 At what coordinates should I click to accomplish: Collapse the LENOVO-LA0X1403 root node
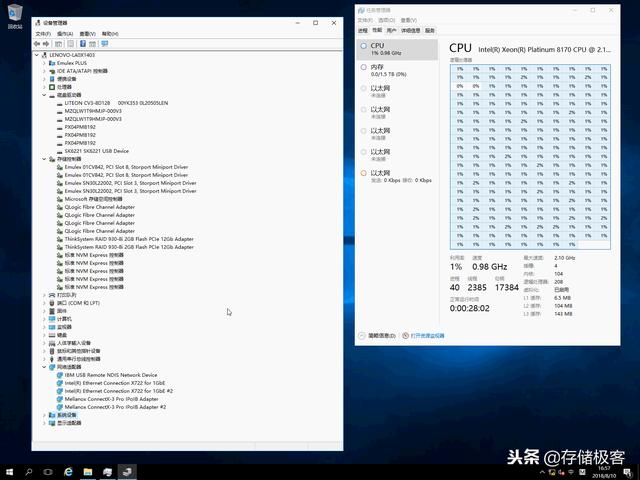(x=37, y=55)
